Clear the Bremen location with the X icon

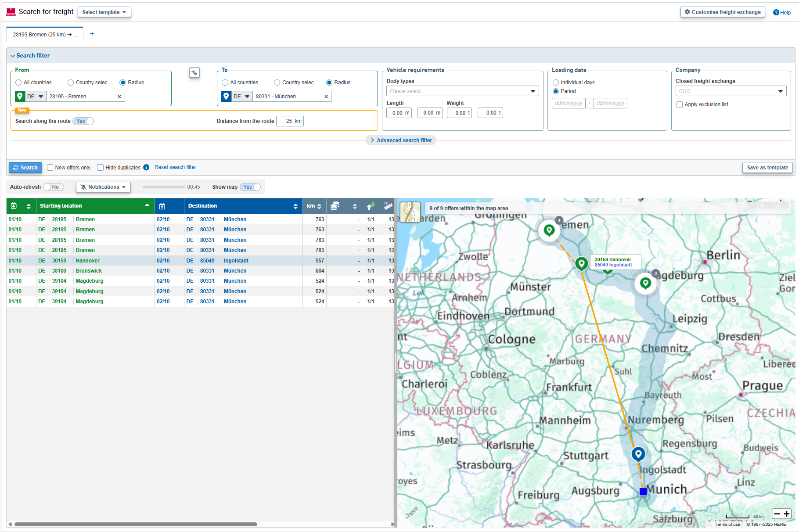(119, 97)
